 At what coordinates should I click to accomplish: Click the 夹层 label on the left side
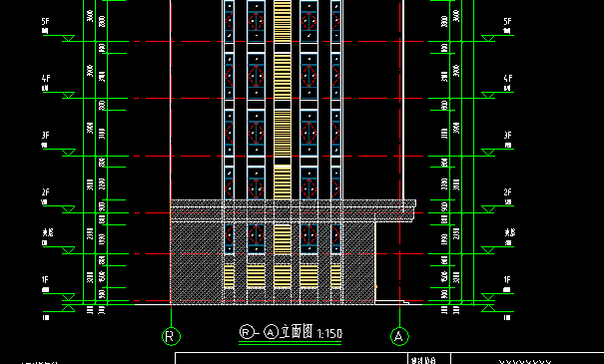[47, 232]
